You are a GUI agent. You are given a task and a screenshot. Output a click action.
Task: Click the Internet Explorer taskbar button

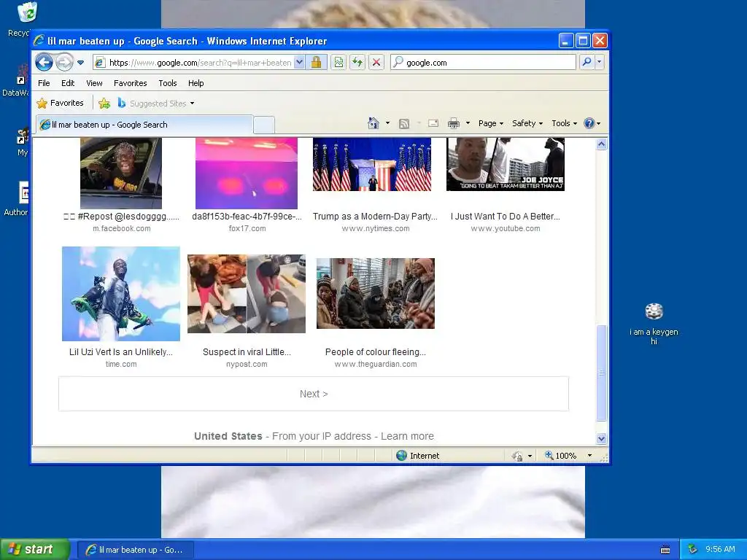tap(136, 550)
